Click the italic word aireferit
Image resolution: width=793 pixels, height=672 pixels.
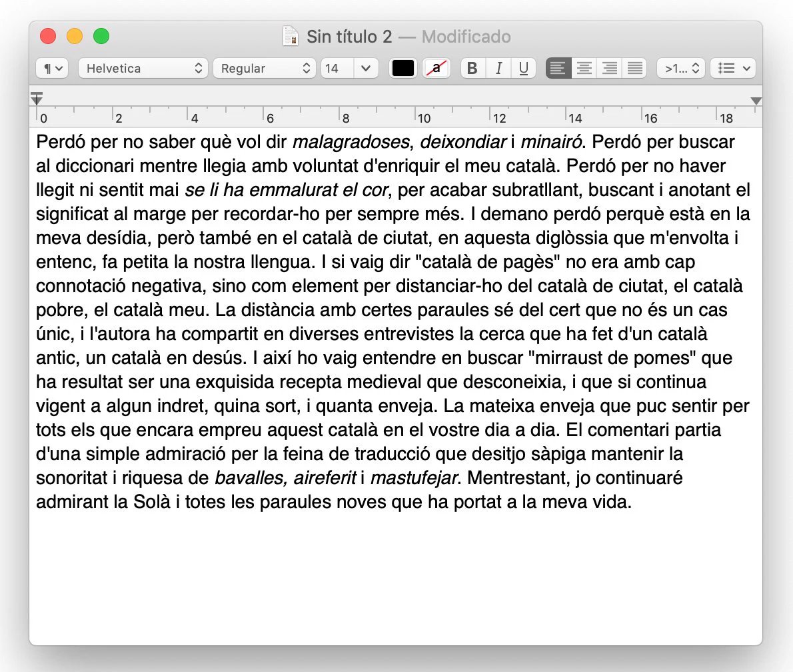325,478
